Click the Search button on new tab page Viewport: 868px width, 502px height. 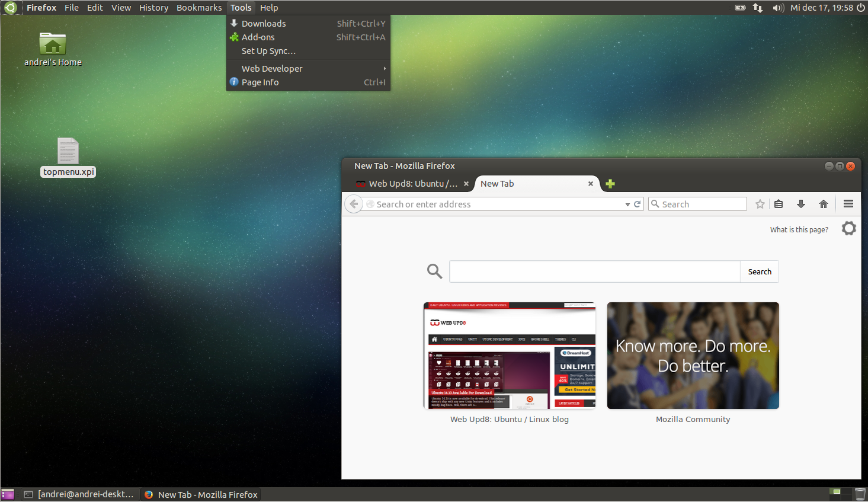pos(760,271)
